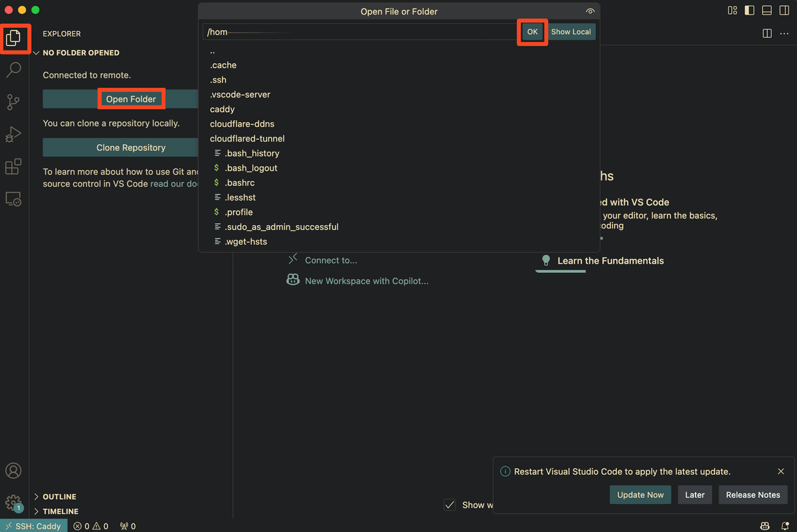Image resolution: width=797 pixels, height=532 pixels.
Task: Expand the TIMELINE section
Action: [58, 511]
